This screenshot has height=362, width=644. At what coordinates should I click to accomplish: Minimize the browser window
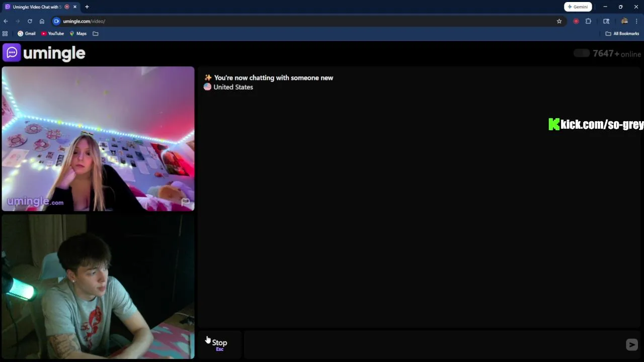605,7
